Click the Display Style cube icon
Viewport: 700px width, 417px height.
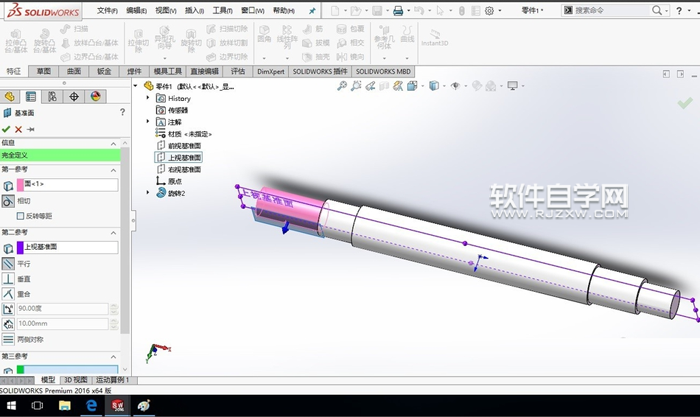click(433, 86)
